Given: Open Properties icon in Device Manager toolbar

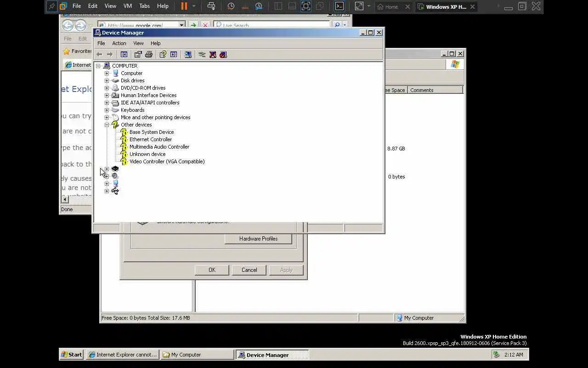Looking at the screenshot, I should (x=138, y=54).
